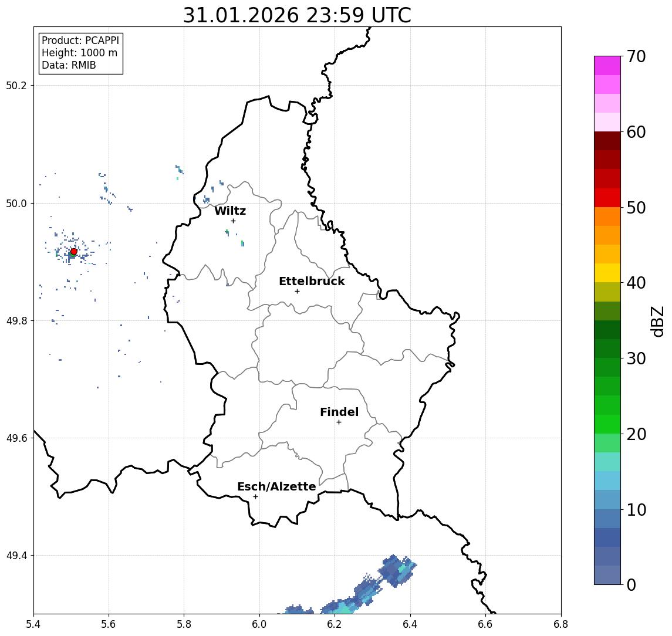Image resolution: width=672 pixels, height=636 pixels.
Task: Click the magenta top colorbar segment
Action: click(607, 66)
